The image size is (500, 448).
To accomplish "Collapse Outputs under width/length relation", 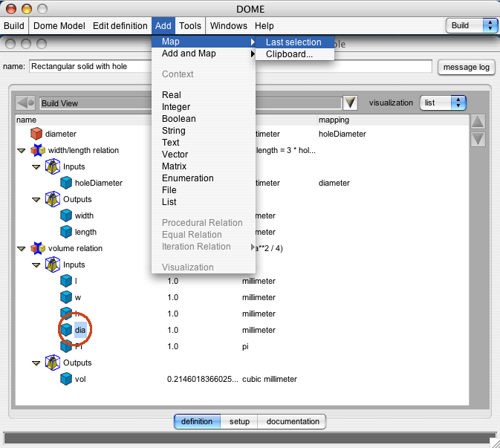I will 36,200.
